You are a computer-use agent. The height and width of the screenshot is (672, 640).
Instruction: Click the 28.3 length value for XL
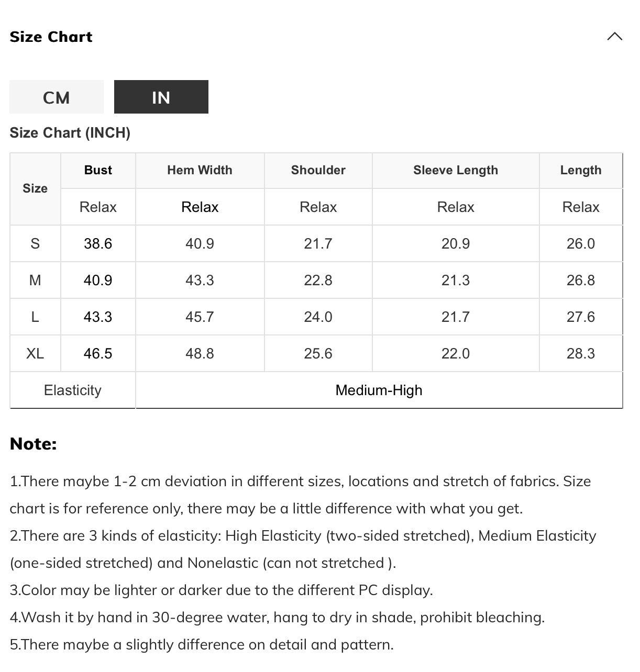(581, 353)
